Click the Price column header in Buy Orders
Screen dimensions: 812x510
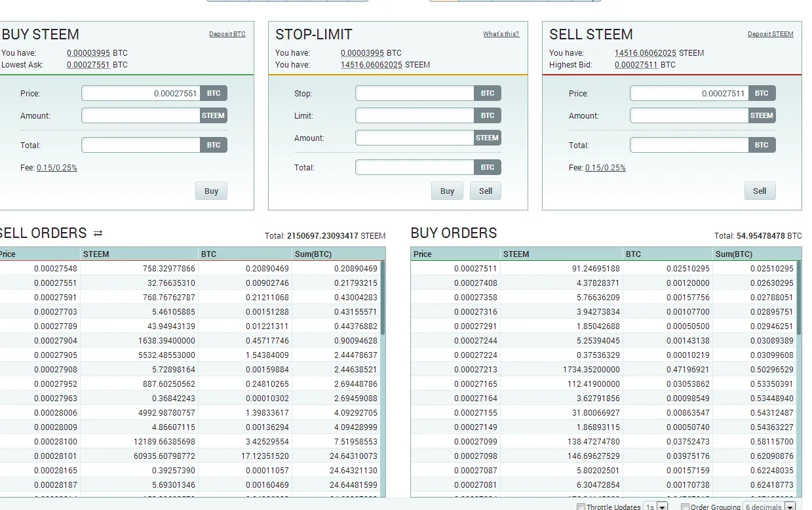455,254
